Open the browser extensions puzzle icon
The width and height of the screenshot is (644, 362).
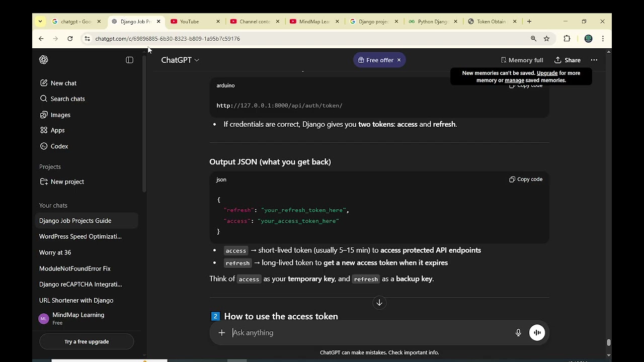567,39
